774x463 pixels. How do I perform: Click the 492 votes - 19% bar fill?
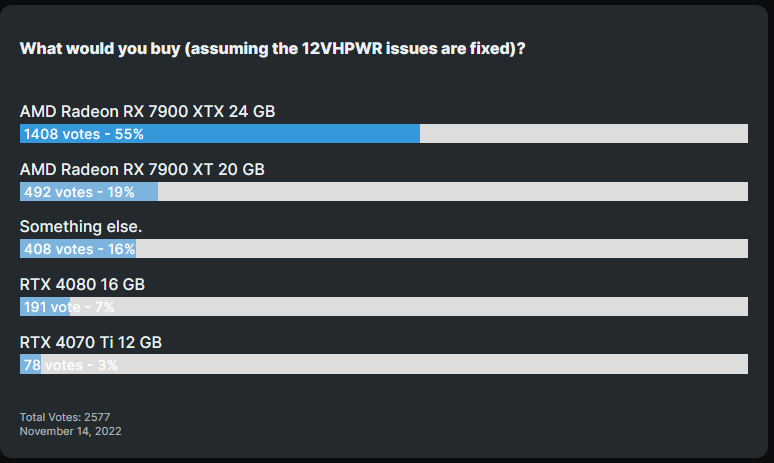pyautogui.click(x=89, y=192)
